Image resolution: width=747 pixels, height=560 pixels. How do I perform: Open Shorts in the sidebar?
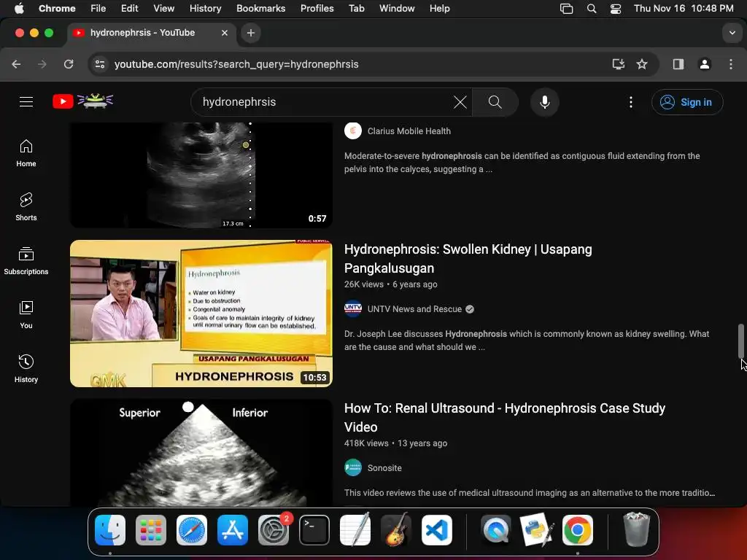coord(26,207)
